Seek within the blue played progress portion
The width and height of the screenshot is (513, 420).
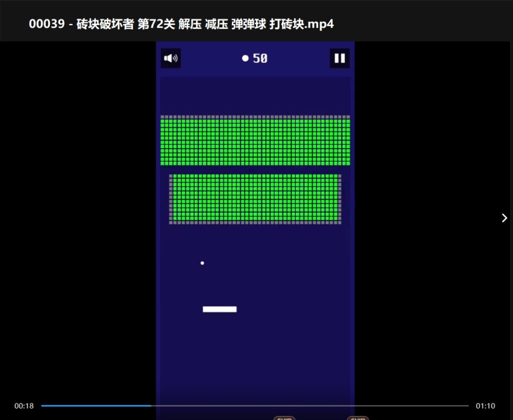pos(95,406)
